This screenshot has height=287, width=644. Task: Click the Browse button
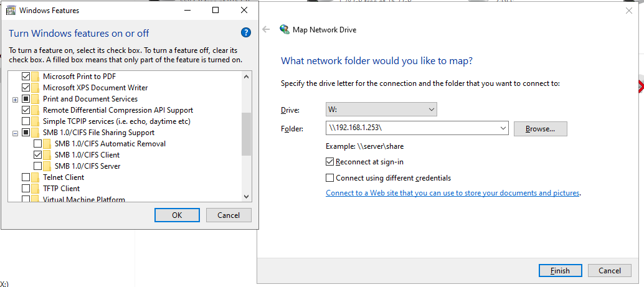(540, 129)
